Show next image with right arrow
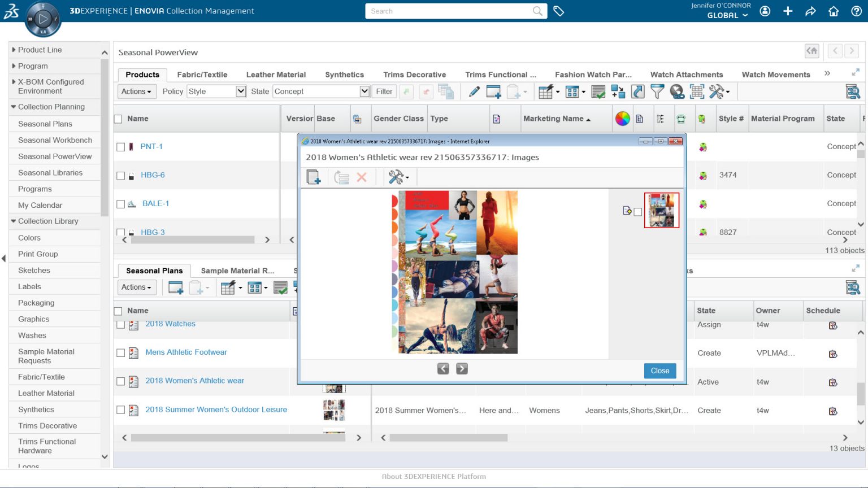 pos(462,369)
